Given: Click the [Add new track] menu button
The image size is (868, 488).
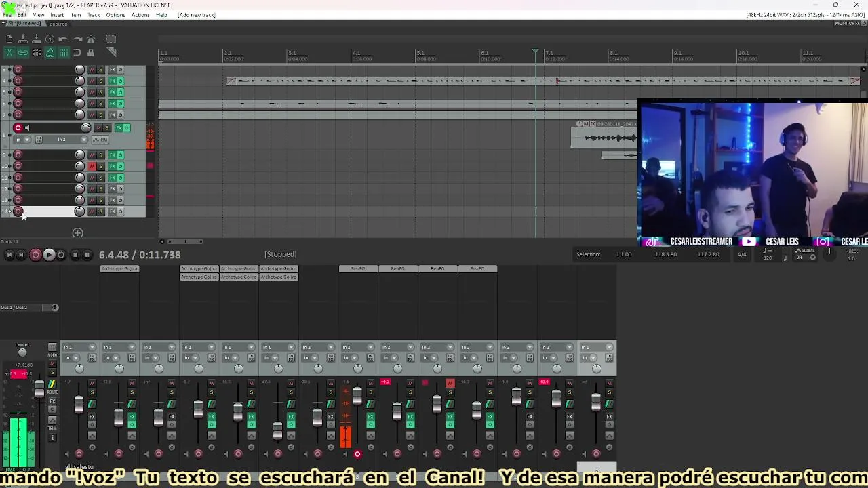Looking at the screenshot, I should click(x=197, y=15).
